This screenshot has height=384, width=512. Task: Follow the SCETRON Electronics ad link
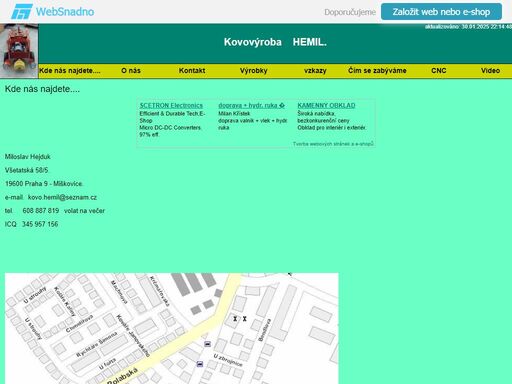click(x=171, y=105)
